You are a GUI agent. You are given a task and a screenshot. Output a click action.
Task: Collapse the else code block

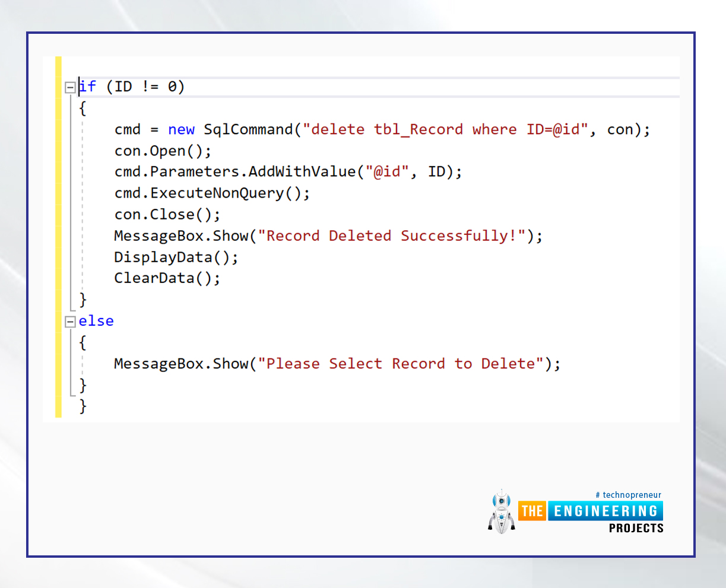70,322
